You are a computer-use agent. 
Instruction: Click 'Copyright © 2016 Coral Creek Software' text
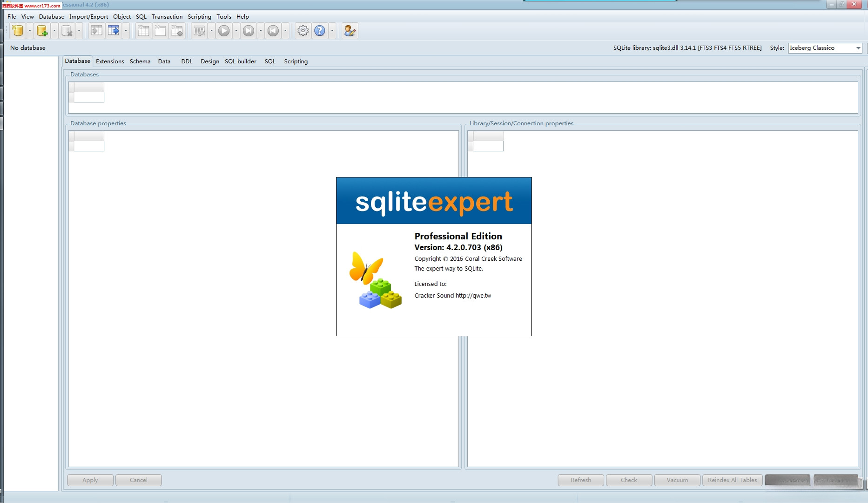coord(468,259)
